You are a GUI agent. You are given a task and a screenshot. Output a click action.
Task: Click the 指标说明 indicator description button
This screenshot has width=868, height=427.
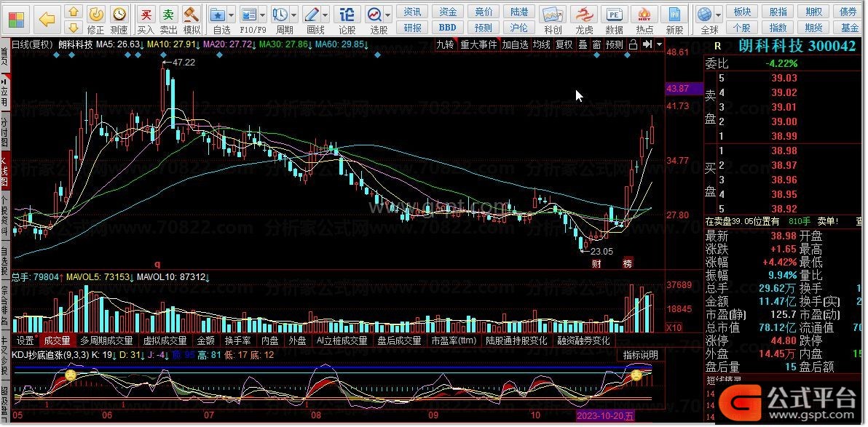pyautogui.click(x=641, y=355)
